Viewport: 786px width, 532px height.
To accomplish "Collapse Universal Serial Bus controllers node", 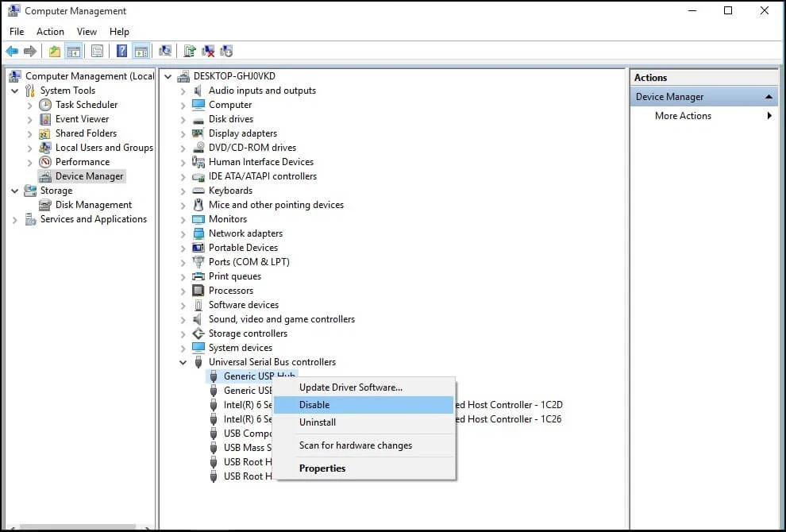I will click(183, 362).
